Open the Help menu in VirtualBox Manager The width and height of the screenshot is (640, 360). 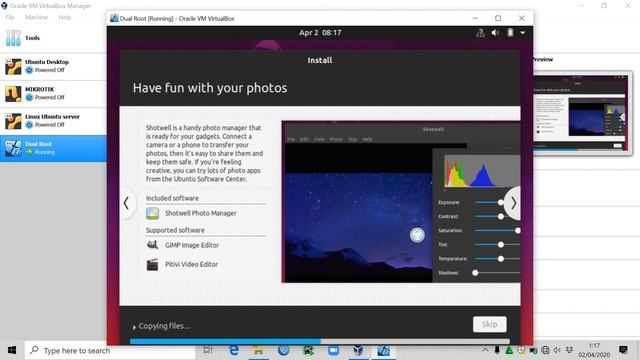click(65, 17)
